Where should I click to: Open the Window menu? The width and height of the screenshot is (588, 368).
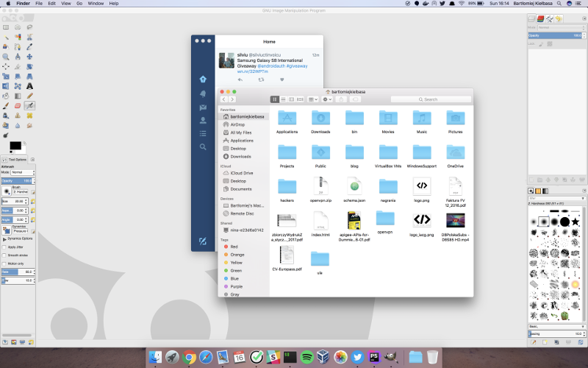96,4
